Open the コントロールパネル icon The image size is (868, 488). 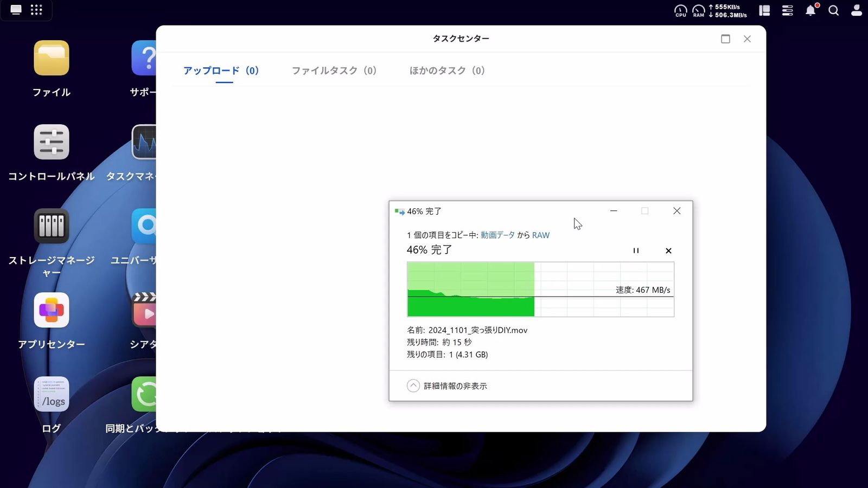tap(52, 142)
